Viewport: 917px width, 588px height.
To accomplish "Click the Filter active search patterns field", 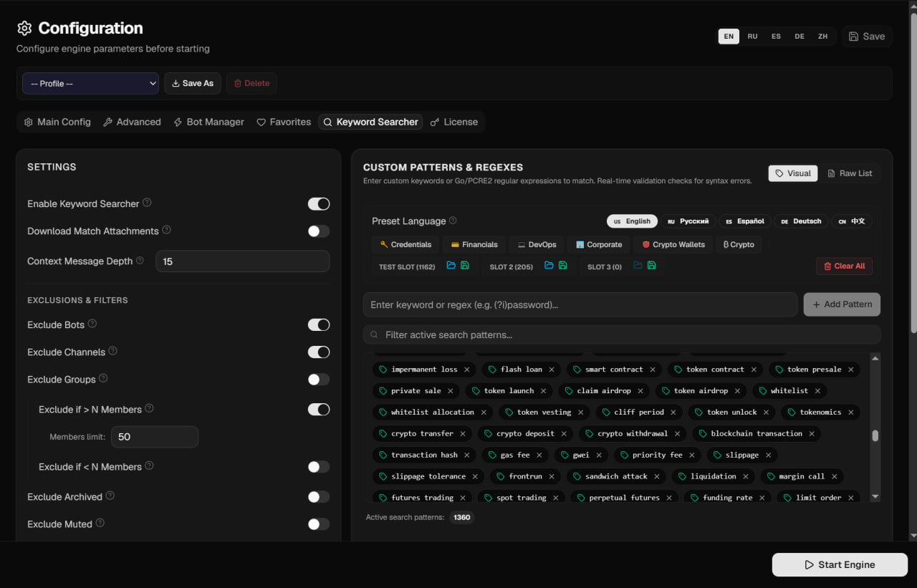I will coord(622,334).
